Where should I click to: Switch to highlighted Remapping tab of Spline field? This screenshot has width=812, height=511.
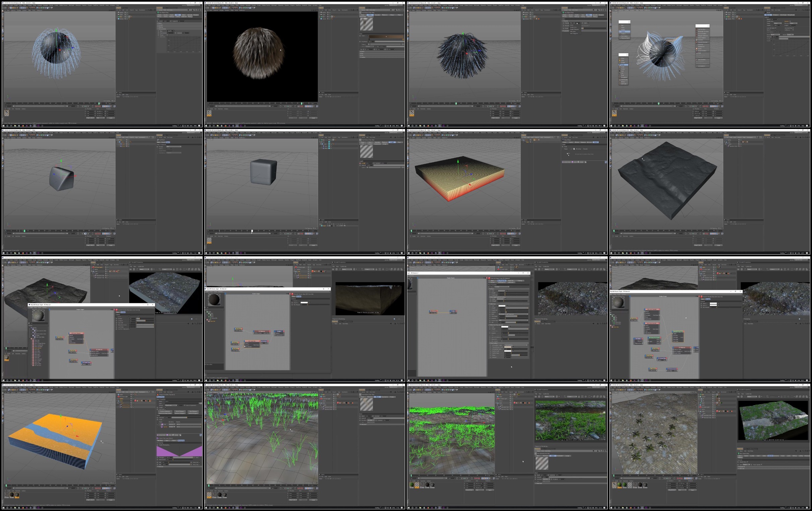[x=181, y=440]
